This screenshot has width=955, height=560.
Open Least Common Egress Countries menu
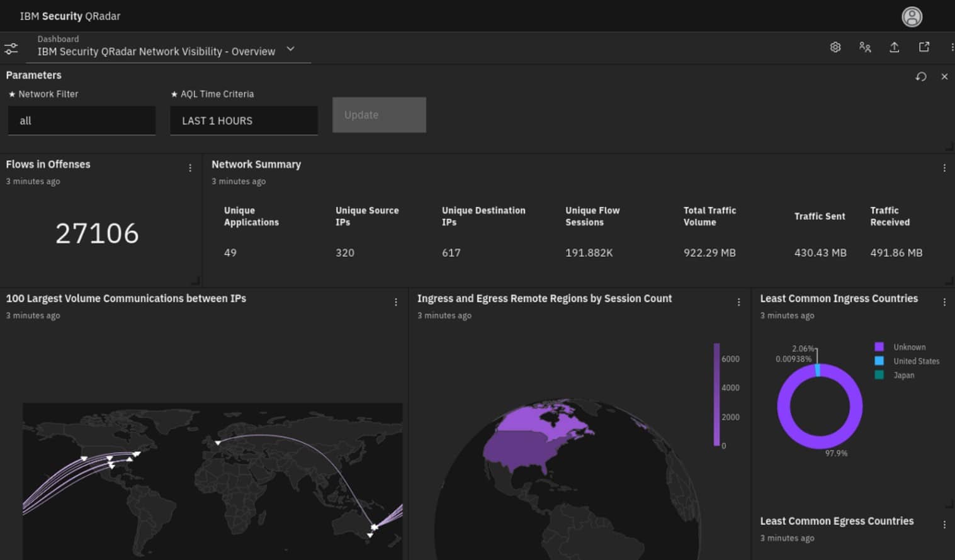pos(944,525)
